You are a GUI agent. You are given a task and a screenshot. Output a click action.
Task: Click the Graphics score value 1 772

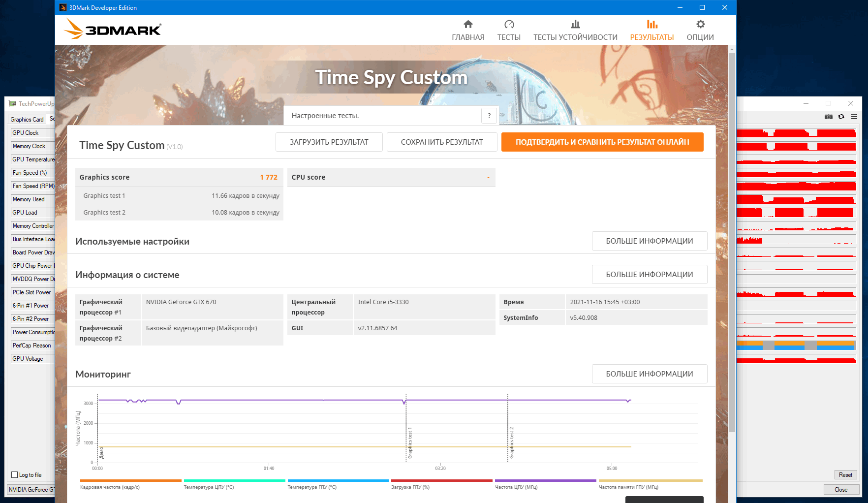[269, 177]
